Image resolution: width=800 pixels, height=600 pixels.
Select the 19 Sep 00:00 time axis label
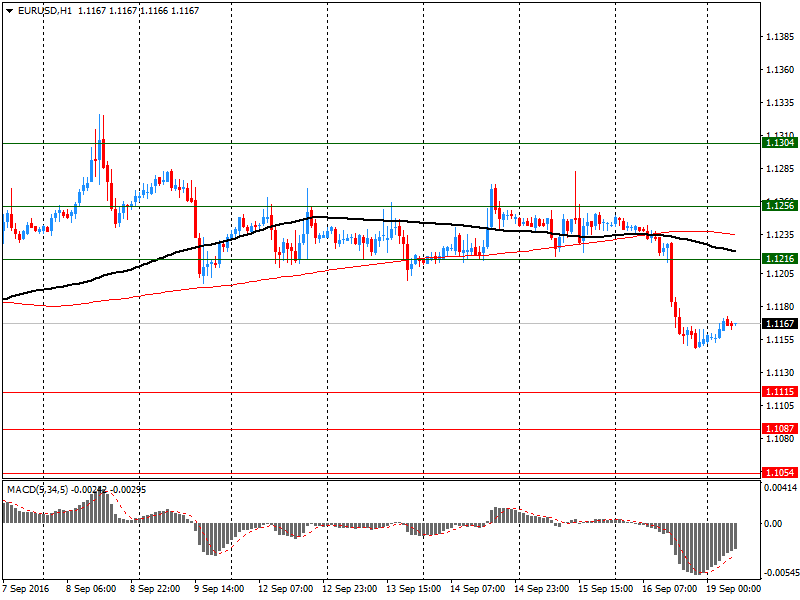(x=733, y=589)
